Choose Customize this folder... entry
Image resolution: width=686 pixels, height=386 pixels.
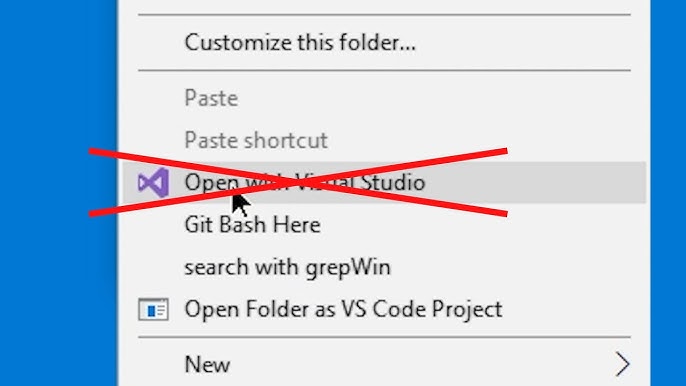300,43
